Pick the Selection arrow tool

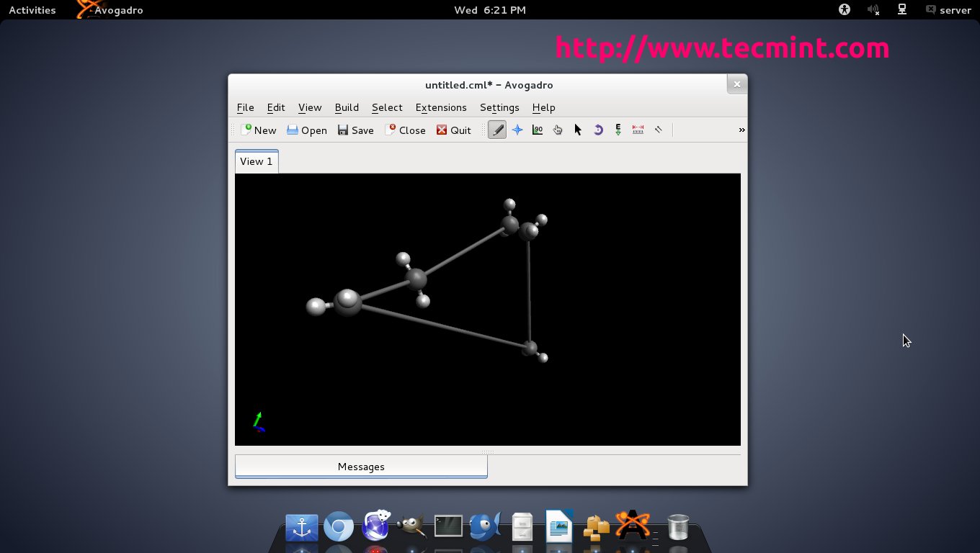[578, 130]
